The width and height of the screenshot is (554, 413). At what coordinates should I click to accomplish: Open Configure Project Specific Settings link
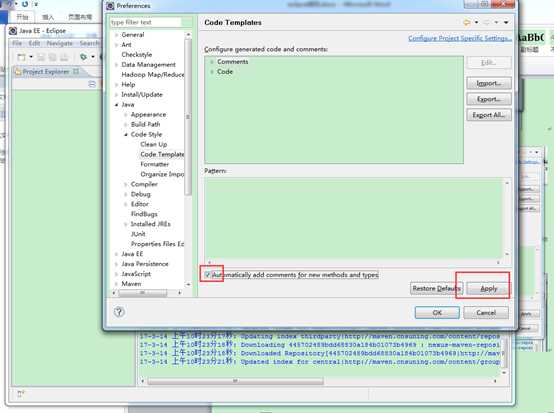(x=460, y=38)
